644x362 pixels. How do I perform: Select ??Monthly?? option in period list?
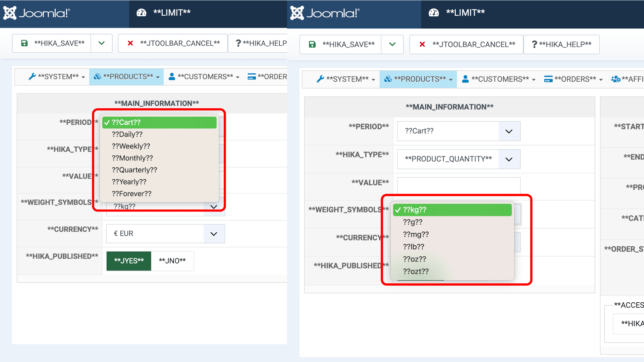[x=132, y=158]
